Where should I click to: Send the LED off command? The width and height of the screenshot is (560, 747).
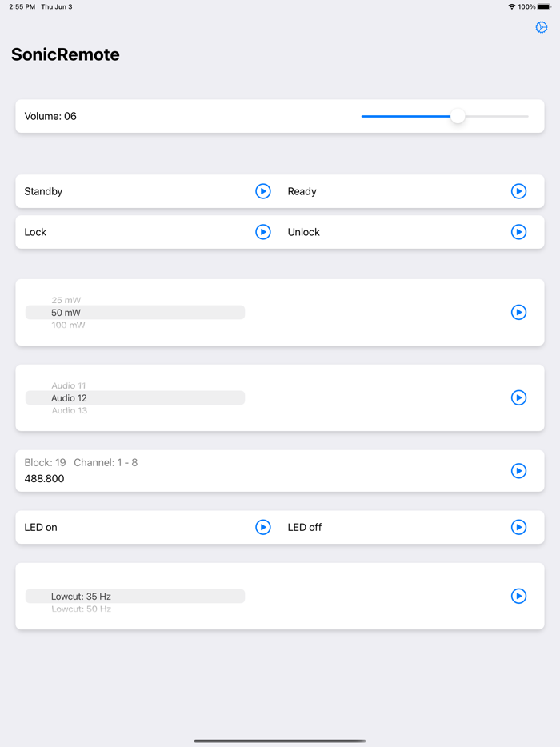(519, 527)
